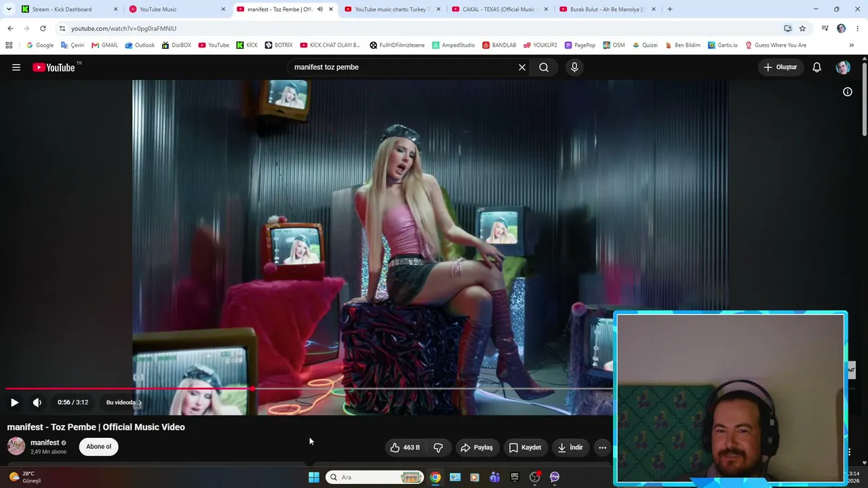Open the weather widget showing 28°C

(x=24, y=477)
